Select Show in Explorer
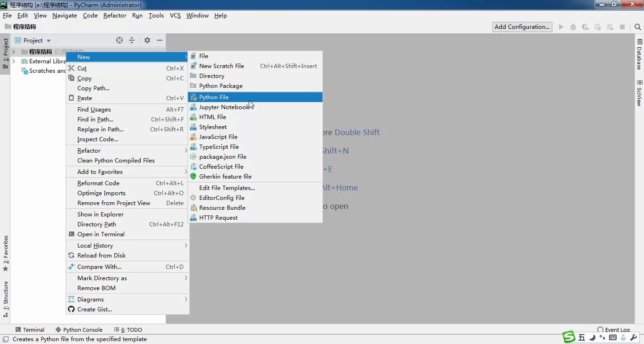Image resolution: width=644 pixels, height=344 pixels. [127, 214]
